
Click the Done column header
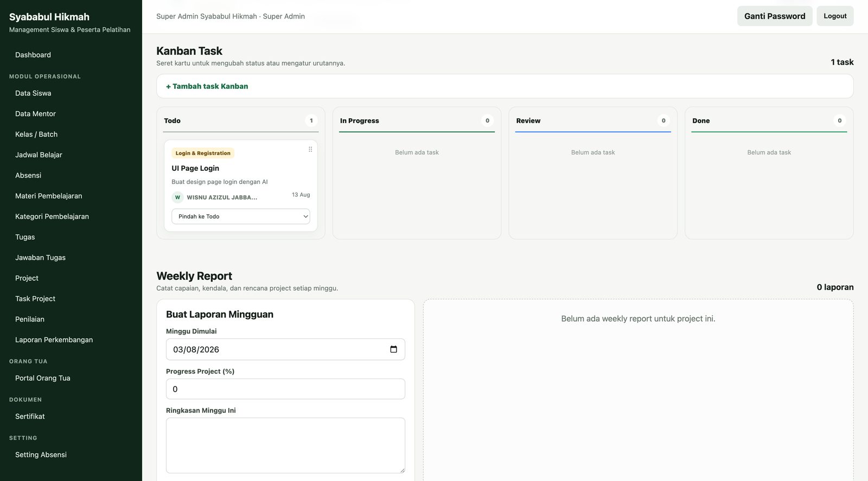(x=701, y=121)
